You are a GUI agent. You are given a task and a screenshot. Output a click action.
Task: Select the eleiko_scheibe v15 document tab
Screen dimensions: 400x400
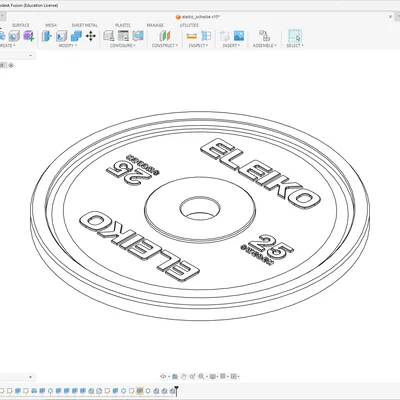click(x=198, y=16)
